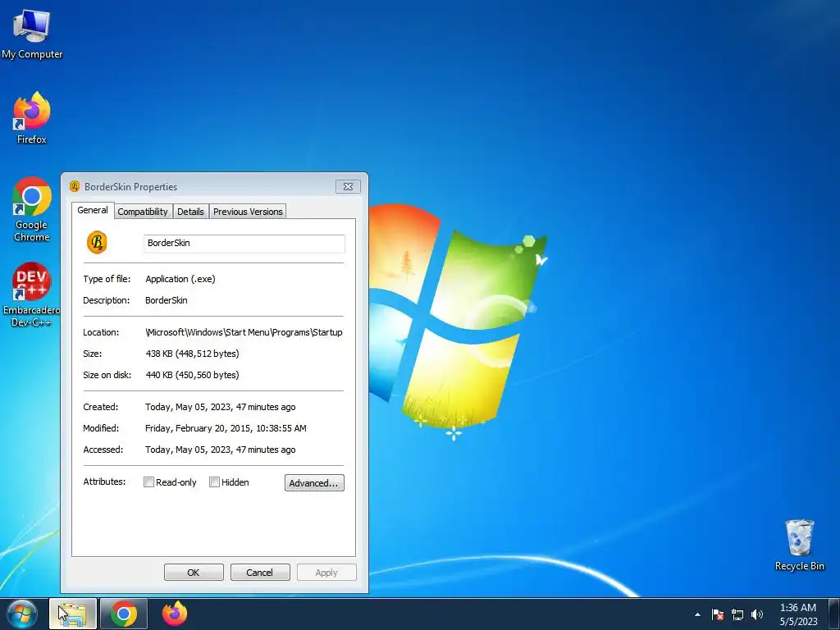This screenshot has height=630, width=840.
Task: Click the Startup location path text
Action: pyautogui.click(x=244, y=332)
